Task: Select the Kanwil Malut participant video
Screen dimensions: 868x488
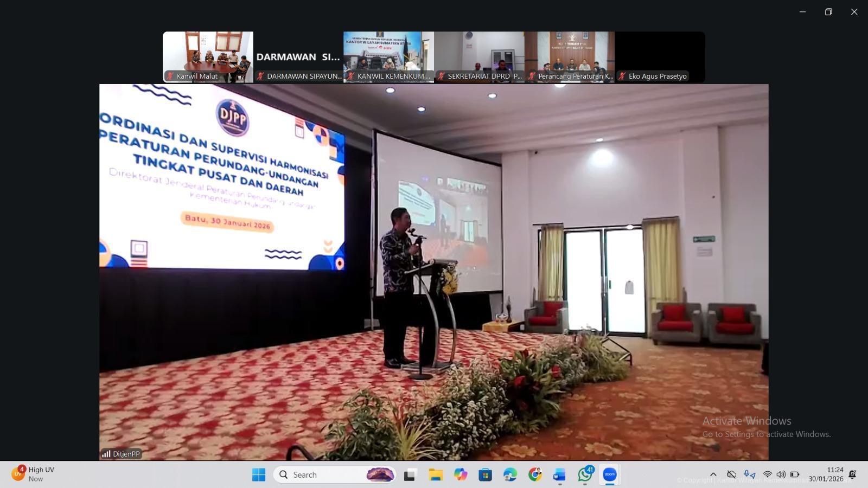Action: [x=208, y=56]
